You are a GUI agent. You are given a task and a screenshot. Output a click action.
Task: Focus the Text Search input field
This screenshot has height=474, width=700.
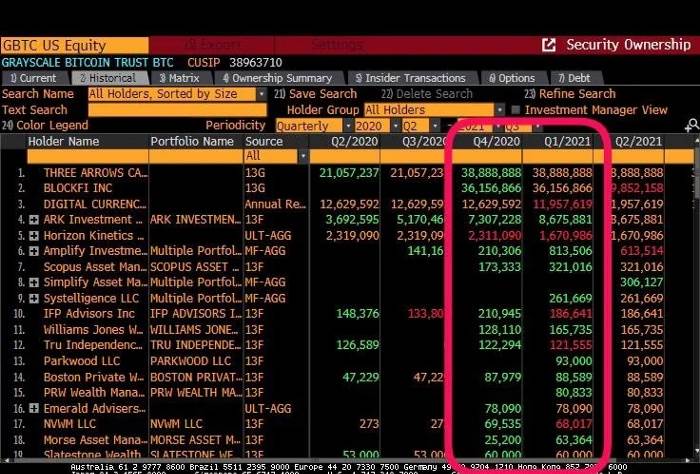pos(177,110)
